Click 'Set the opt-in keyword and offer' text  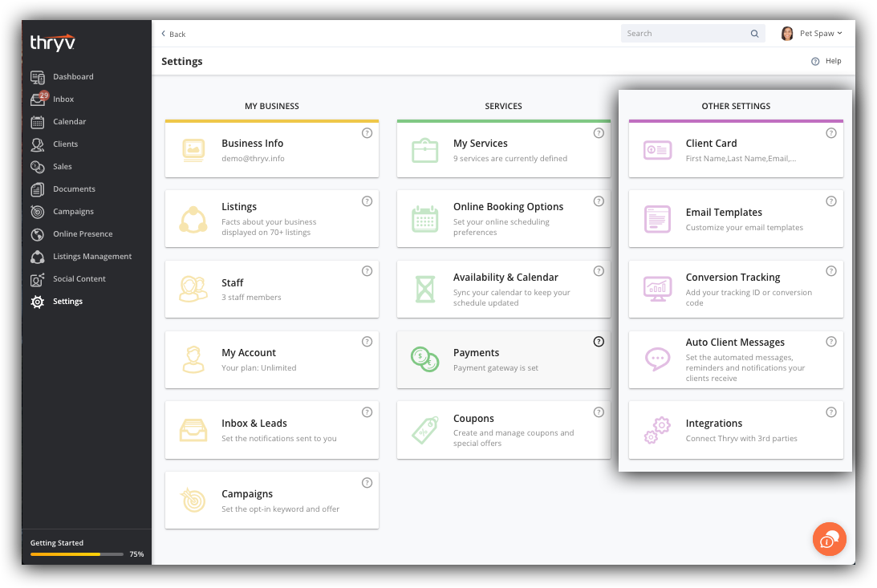280,509
